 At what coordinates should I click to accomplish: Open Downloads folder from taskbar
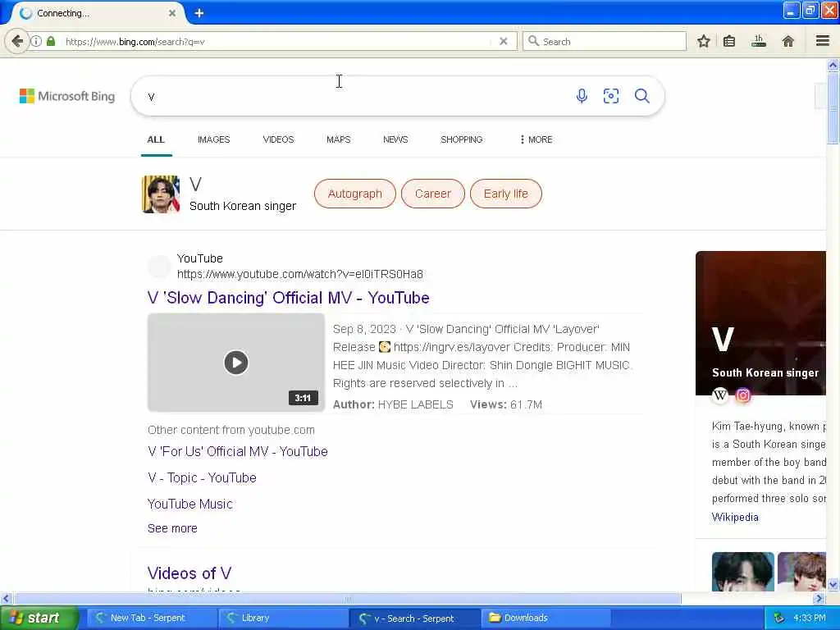546,618
